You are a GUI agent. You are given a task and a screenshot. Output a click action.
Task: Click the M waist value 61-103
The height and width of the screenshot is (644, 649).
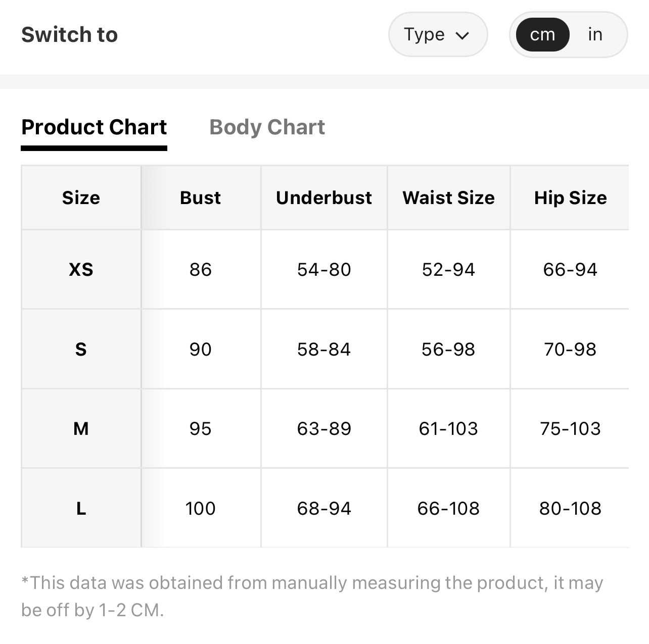point(448,428)
